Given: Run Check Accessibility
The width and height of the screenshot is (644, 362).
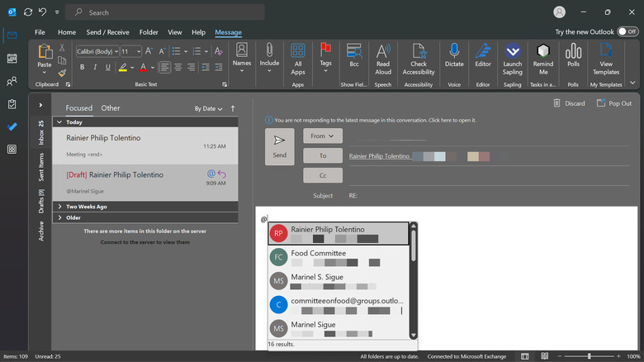Looking at the screenshot, I should 419,60.
